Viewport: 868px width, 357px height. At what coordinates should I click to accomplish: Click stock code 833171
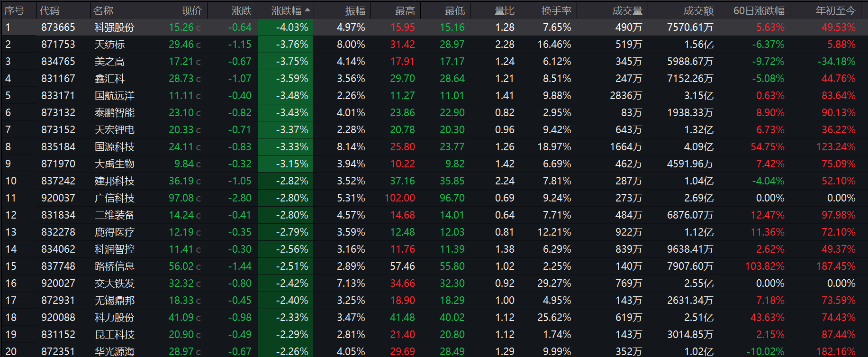58,96
